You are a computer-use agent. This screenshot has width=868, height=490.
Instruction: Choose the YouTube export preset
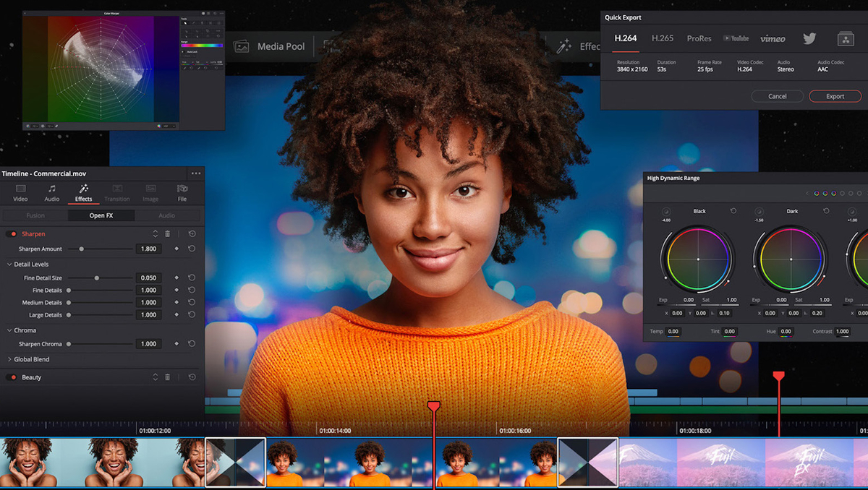736,38
